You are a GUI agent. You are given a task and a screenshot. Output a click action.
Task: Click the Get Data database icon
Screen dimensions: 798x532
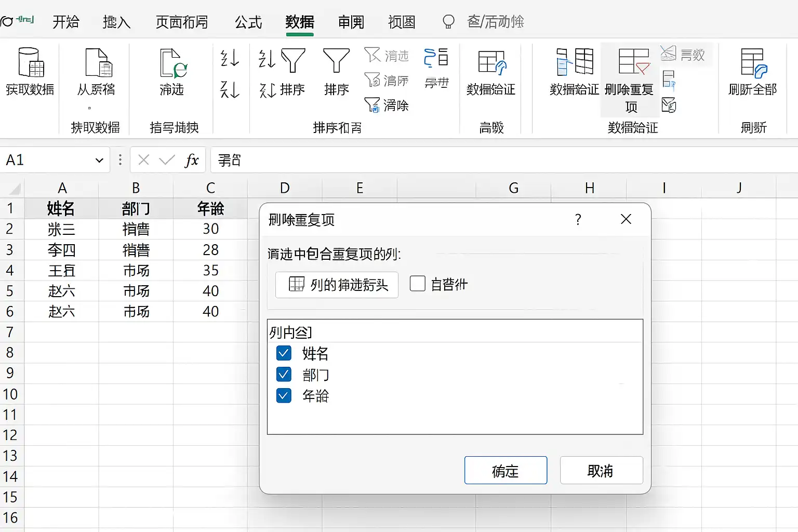(x=31, y=62)
